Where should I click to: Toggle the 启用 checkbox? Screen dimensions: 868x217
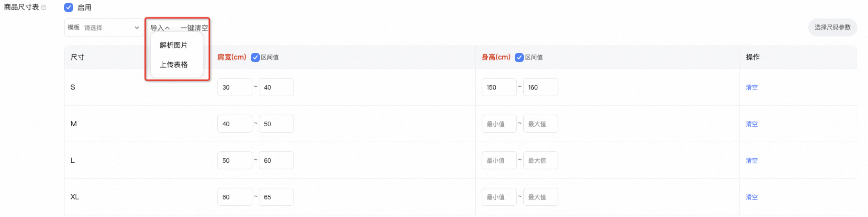point(68,7)
